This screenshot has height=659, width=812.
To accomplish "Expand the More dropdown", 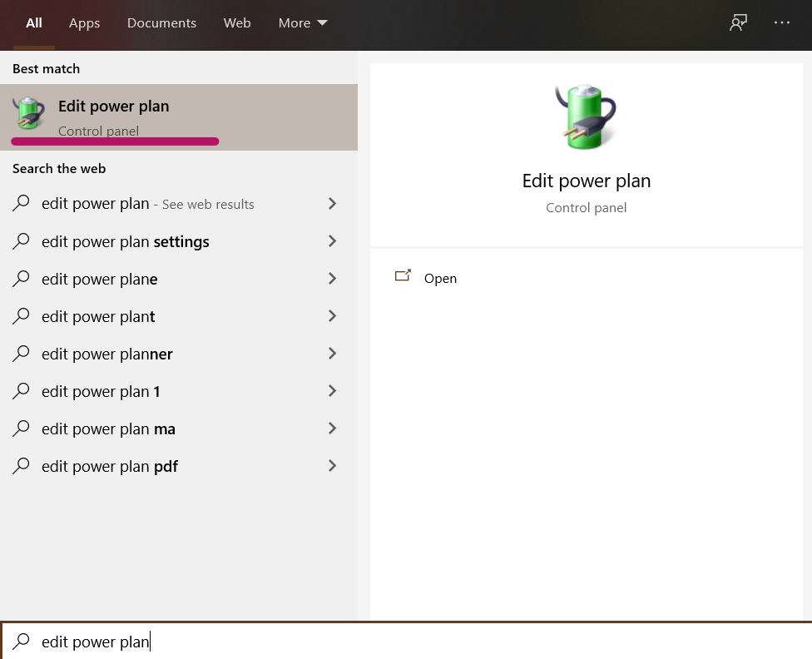I will [303, 23].
